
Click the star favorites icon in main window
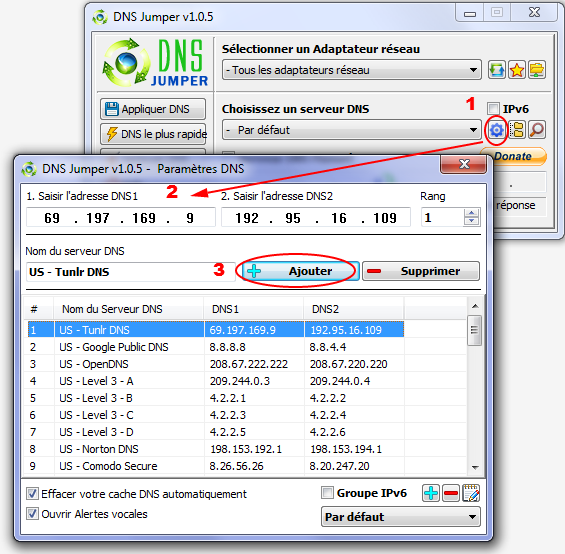pyautogui.click(x=517, y=70)
